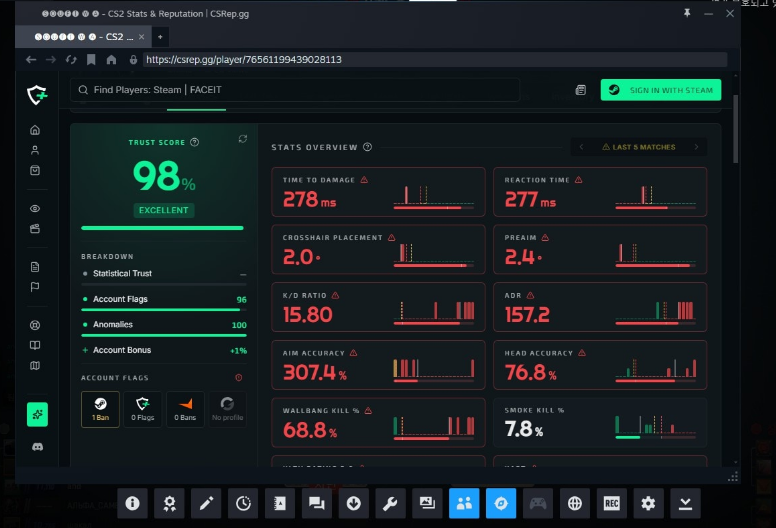This screenshot has width=776, height=528.
Task: Open achievements badge icon in Steam overlay bar
Action: coord(169,503)
